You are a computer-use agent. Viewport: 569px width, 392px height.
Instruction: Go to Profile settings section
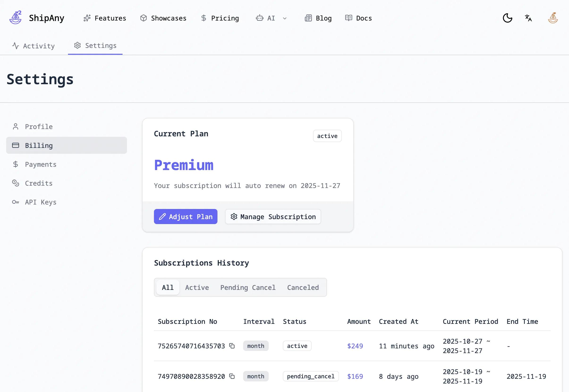38,126
